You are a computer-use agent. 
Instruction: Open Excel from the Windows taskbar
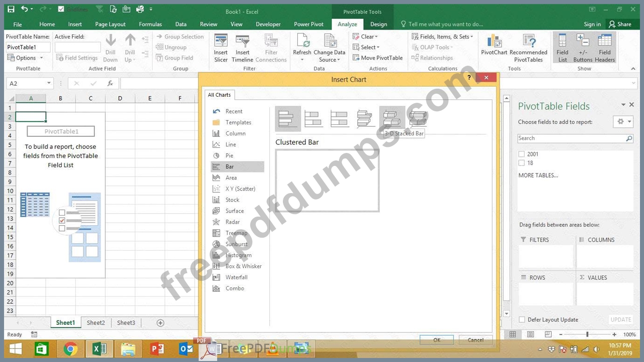pos(99,348)
